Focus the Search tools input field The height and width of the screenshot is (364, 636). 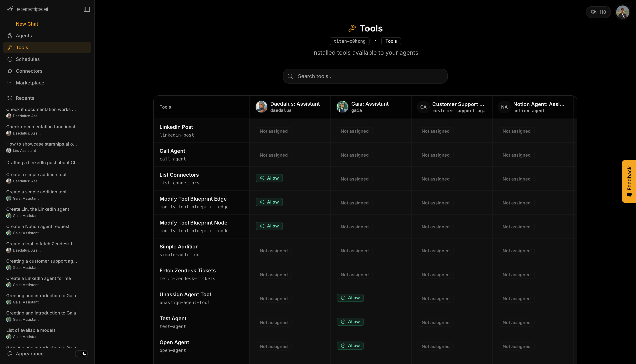click(370, 76)
